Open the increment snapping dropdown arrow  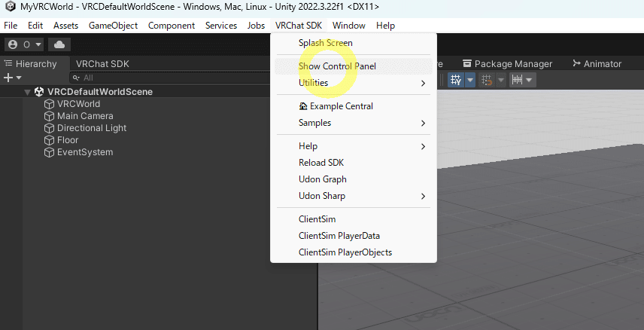click(530, 80)
